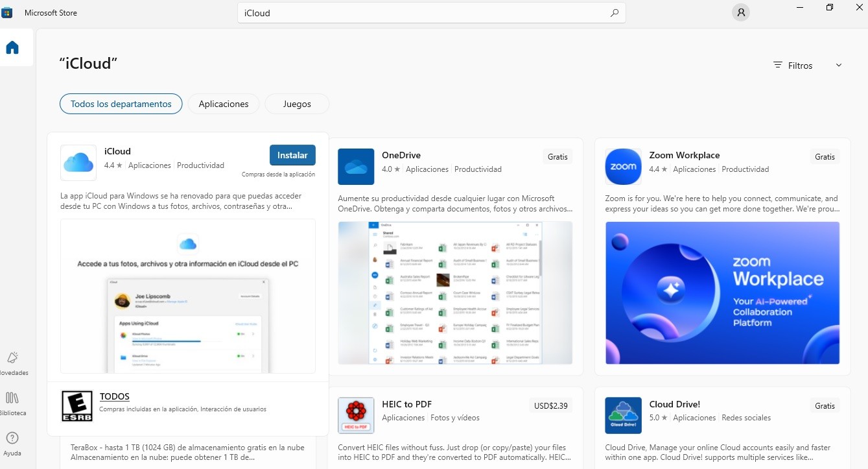Click the ESRB rating icon
Screen dimensions: 868x469
(76, 405)
